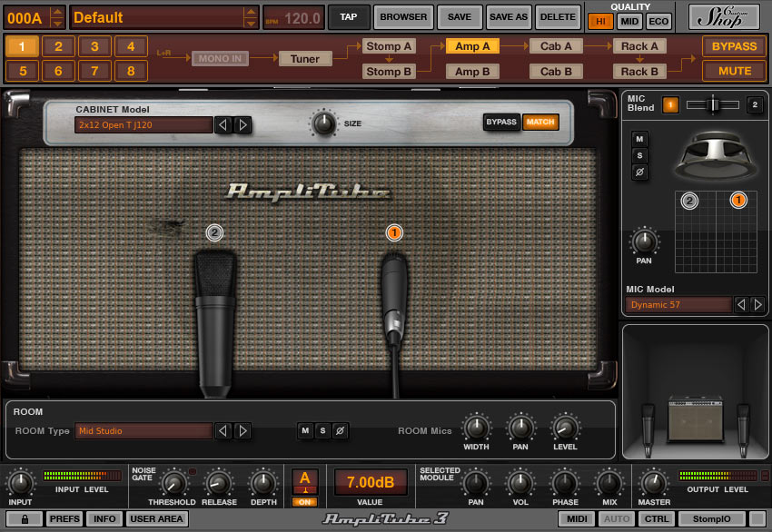Click the room view thumbnail with amp
This screenshot has height=532, width=772.
click(x=695, y=392)
